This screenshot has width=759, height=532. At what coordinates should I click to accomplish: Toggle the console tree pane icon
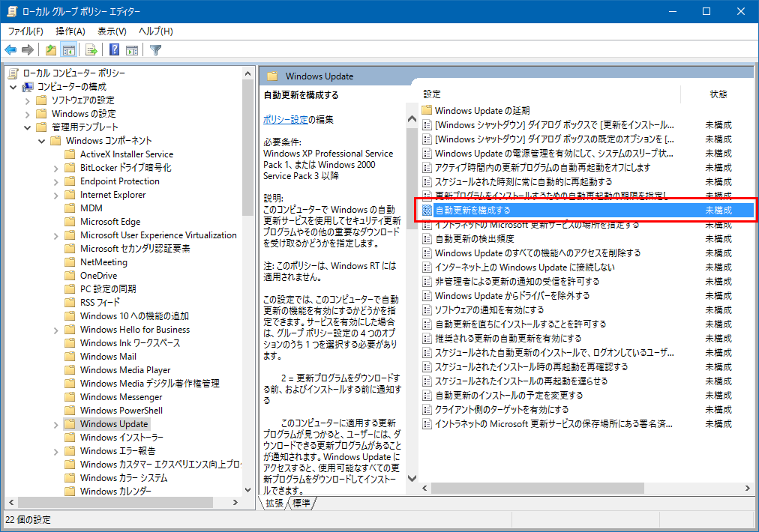click(69, 49)
